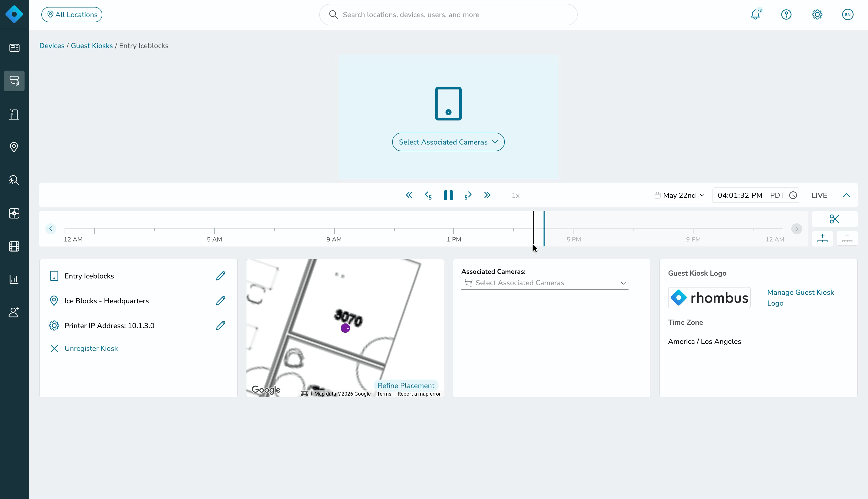Click Refine Placement on the map
Screen dimensions: 868x499
click(x=406, y=385)
